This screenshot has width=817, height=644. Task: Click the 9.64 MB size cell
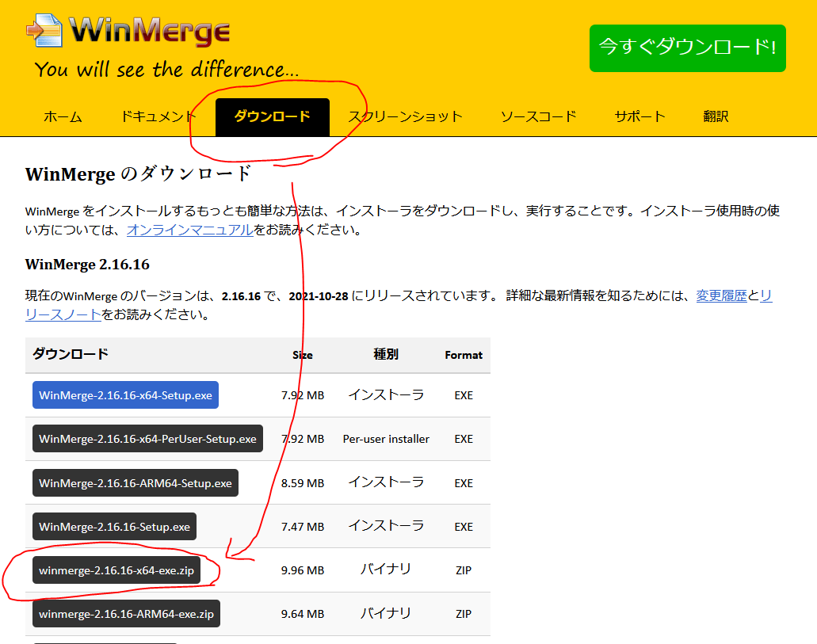[x=303, y=615]
